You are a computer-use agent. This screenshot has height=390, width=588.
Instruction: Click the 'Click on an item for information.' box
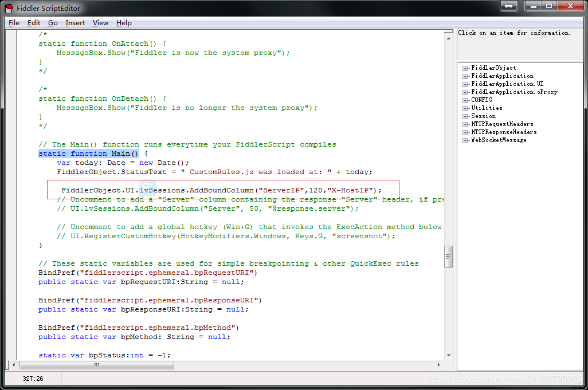(520, 45)
